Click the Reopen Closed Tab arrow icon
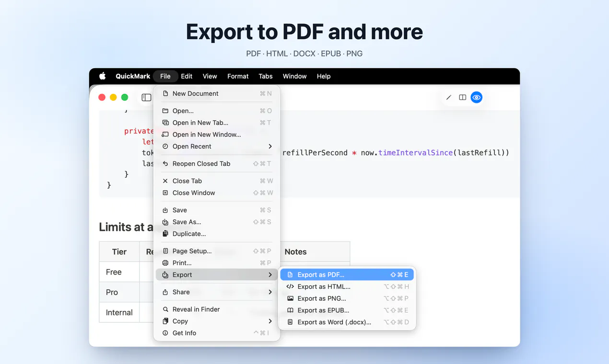Viewport: 609px width, 364px height. (165, 164)
